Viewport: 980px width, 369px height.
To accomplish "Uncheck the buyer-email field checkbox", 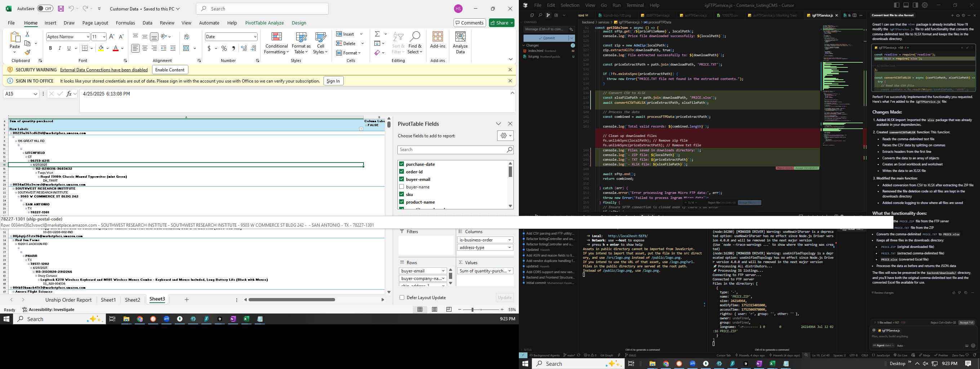I will click(401, 179).
